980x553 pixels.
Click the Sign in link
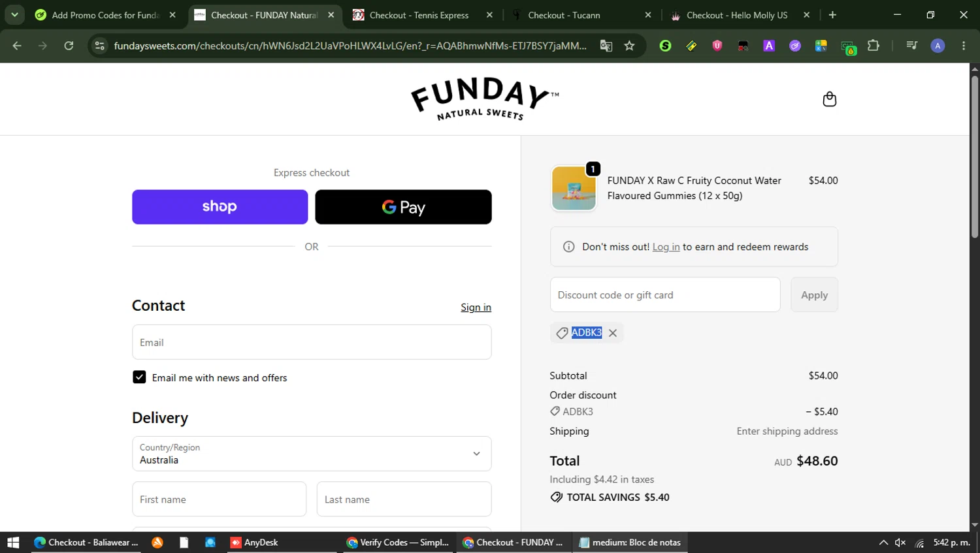pos(476,308)
